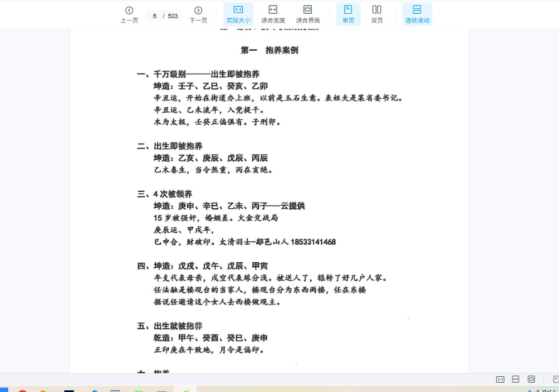This screenshot has width=559, height=392.
Task: Click status bar fit page icon
Action: coord(531,379)
